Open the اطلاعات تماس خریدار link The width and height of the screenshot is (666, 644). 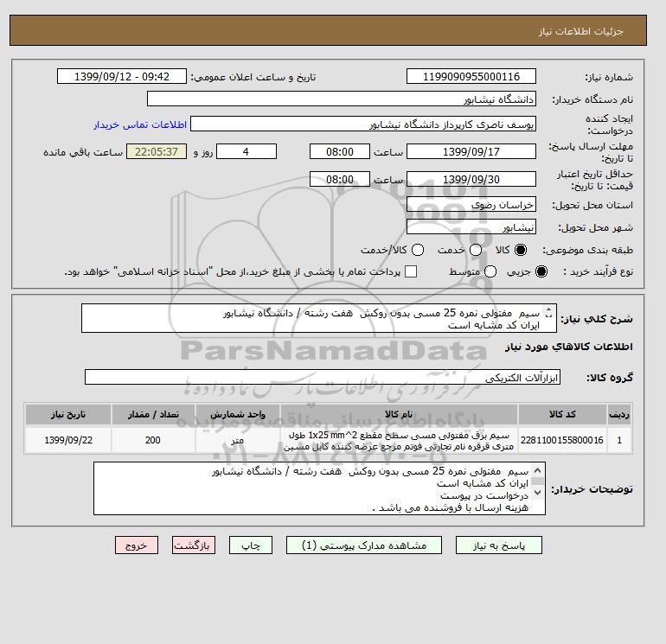coord(140,124)
